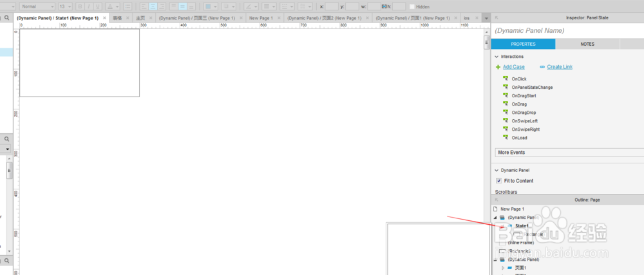
Task: Open the line width dropdown
Action: pos(269,6)
